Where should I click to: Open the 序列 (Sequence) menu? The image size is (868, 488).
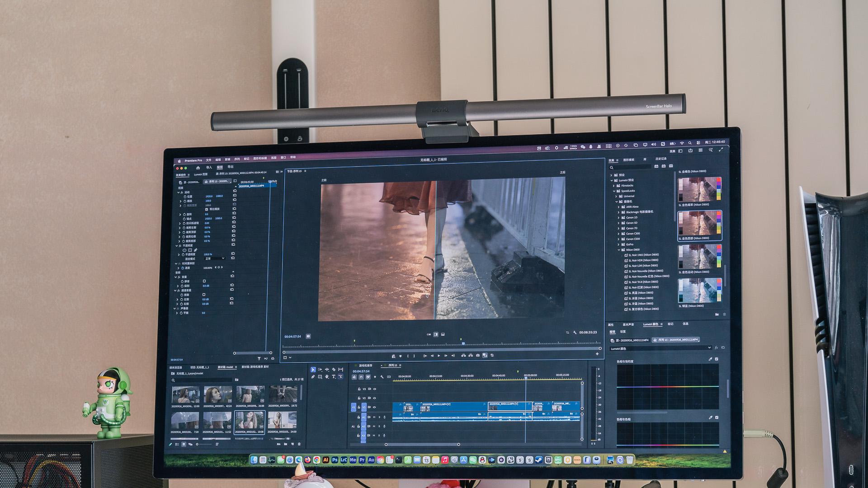tap(236, 159)
